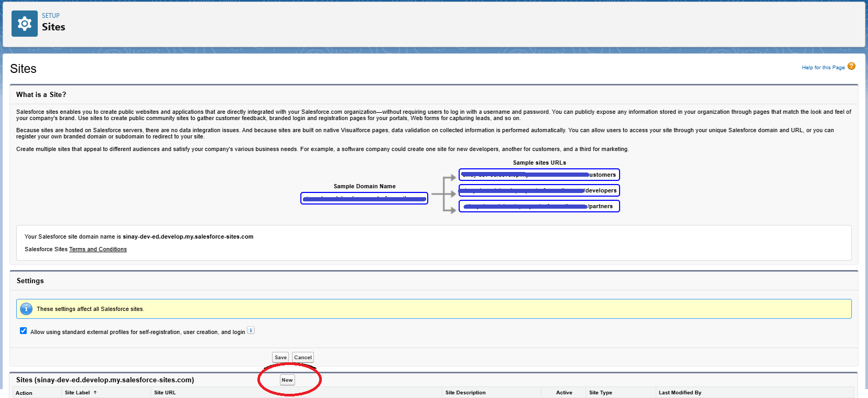
Task: Click the blue info icon in settings notice
Action: 26,309
